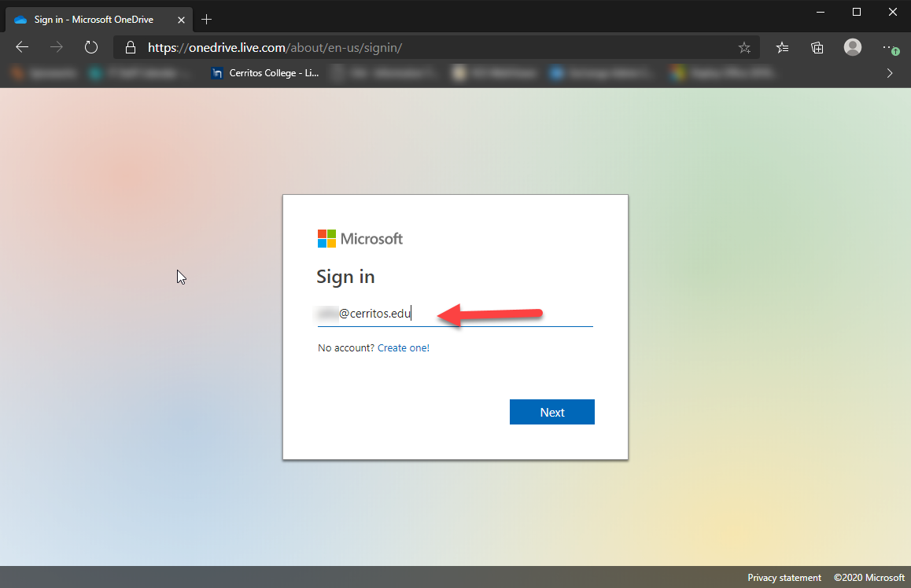The height and width of the screenshot is (588, 911).
Task: View site security via the lock icon
Action: (x=131, y=48)
